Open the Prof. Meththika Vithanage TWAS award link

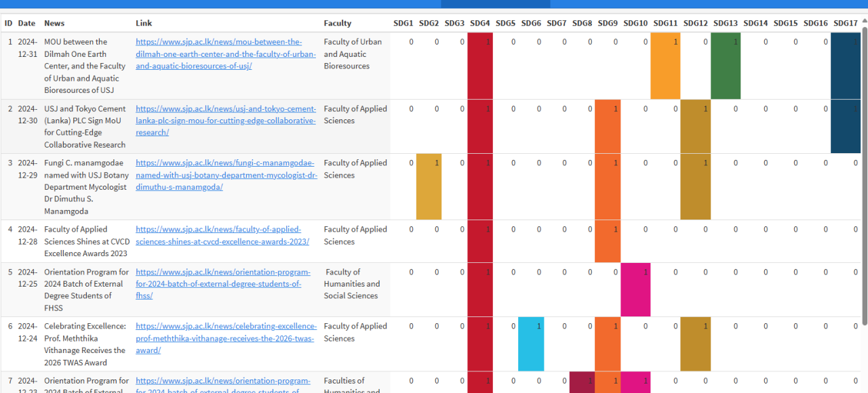(226, 338)
